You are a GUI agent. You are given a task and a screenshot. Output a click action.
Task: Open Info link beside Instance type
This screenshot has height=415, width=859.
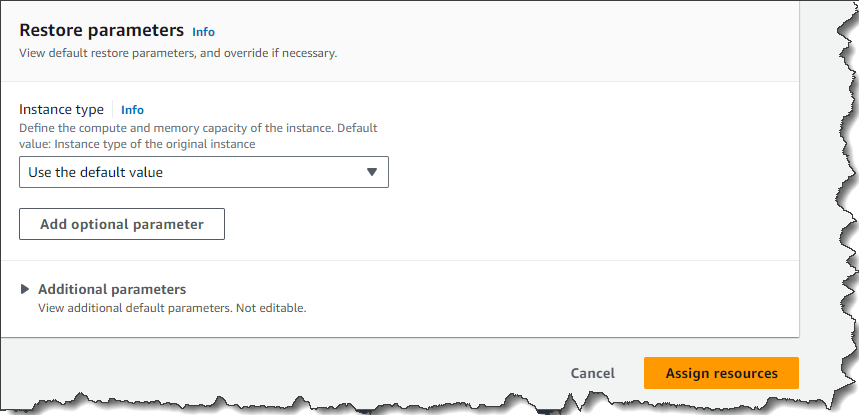coord(132,110)
